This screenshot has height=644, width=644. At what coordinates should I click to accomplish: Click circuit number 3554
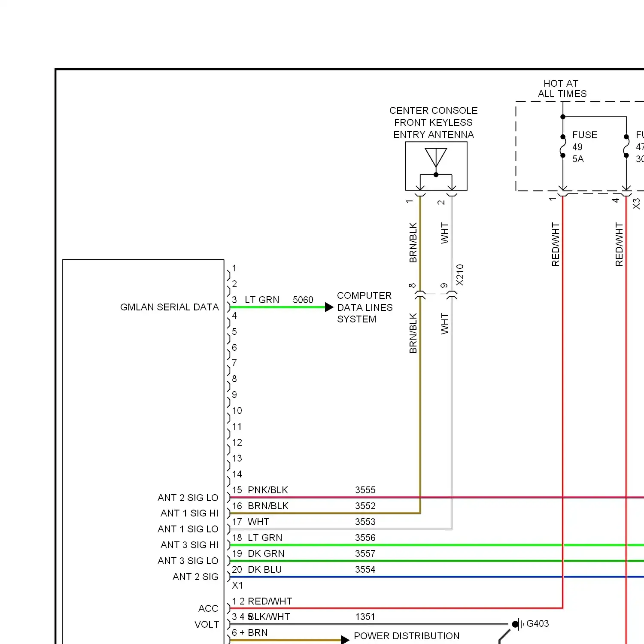365,569
